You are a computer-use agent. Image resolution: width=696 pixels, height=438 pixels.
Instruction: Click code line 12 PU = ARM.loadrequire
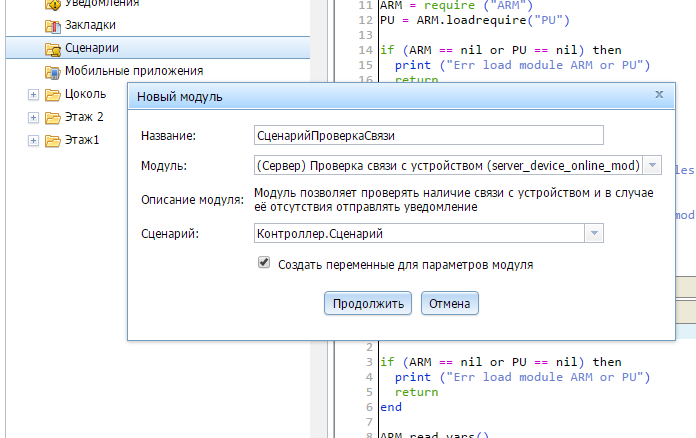click(x=475, y=20)
